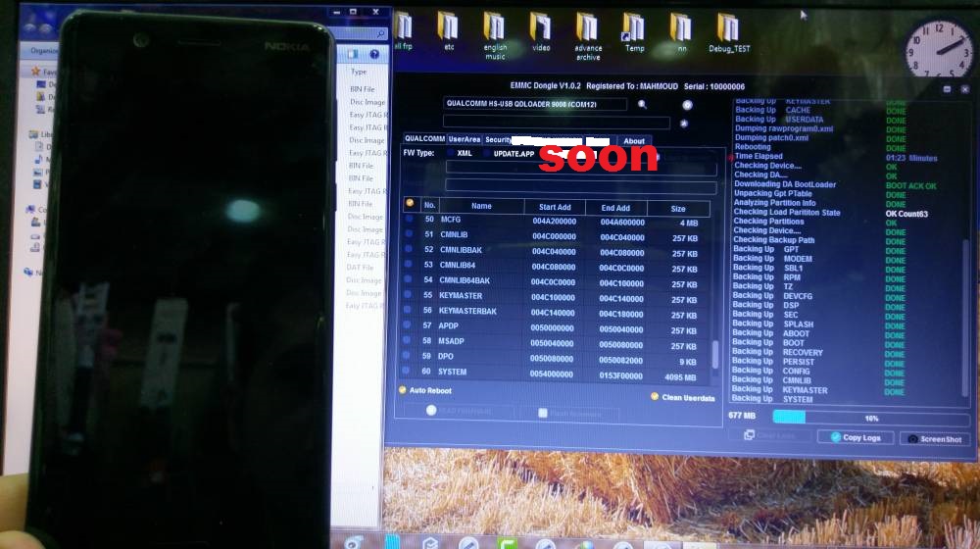Click the Favorites star in Explorer sidebar
The width and height of the screenshot is (980, 549).
[35, 72]
